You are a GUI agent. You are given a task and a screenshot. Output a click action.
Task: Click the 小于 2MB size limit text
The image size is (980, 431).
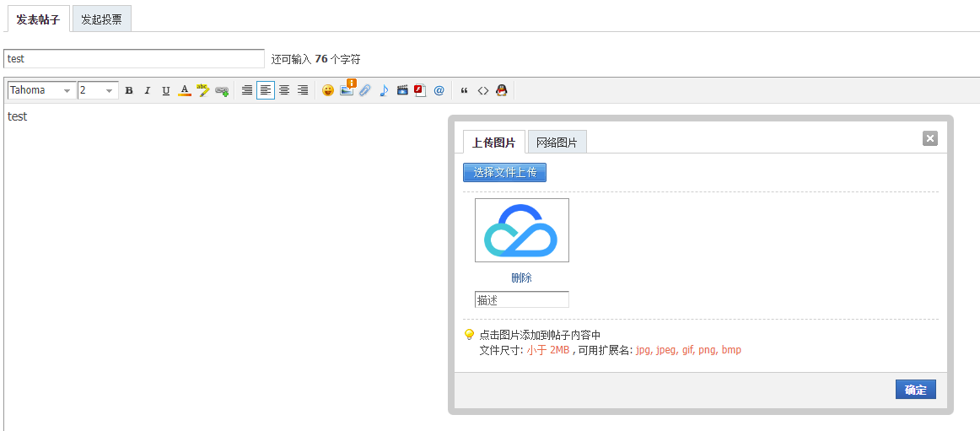(x=547, y=350)
